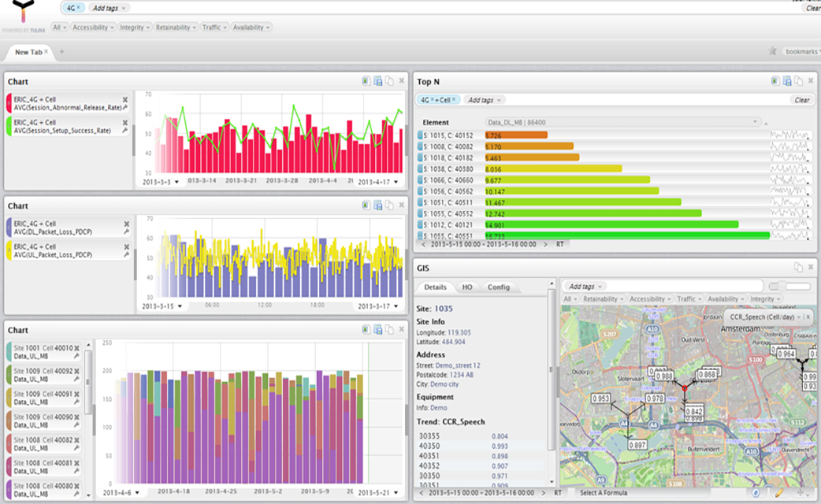Switch to the HO tab in GIS
Screen dimensions: 821x504
[467, 287]
